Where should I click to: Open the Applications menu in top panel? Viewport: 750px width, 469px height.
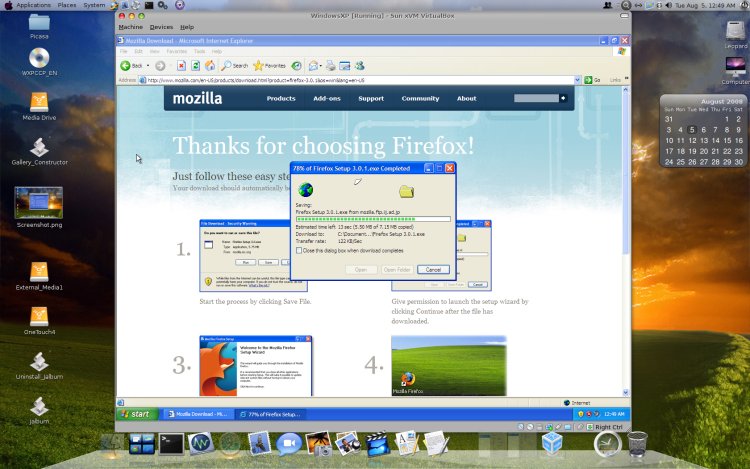33,5
